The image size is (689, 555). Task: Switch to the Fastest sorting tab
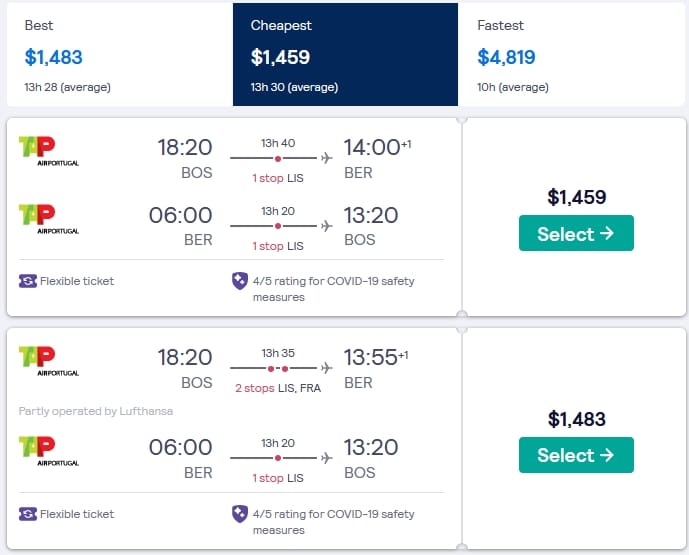pos(571,55)
